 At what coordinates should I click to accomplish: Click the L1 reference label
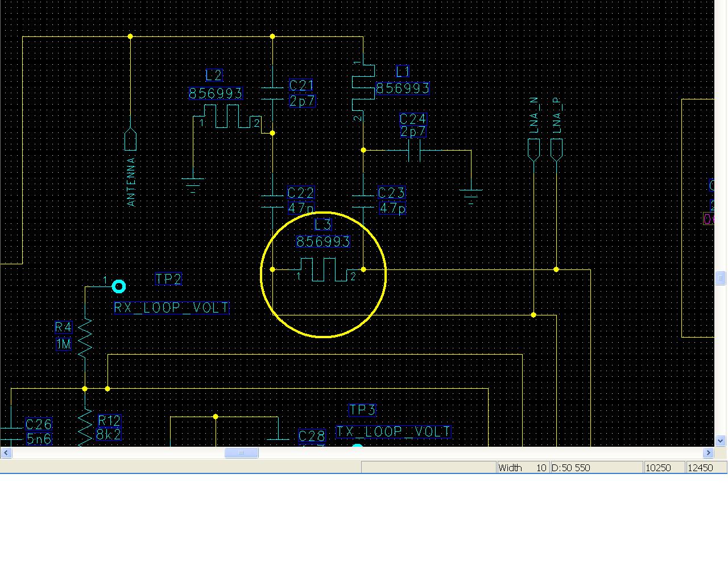pyautogui.click(x=403, y=72)
